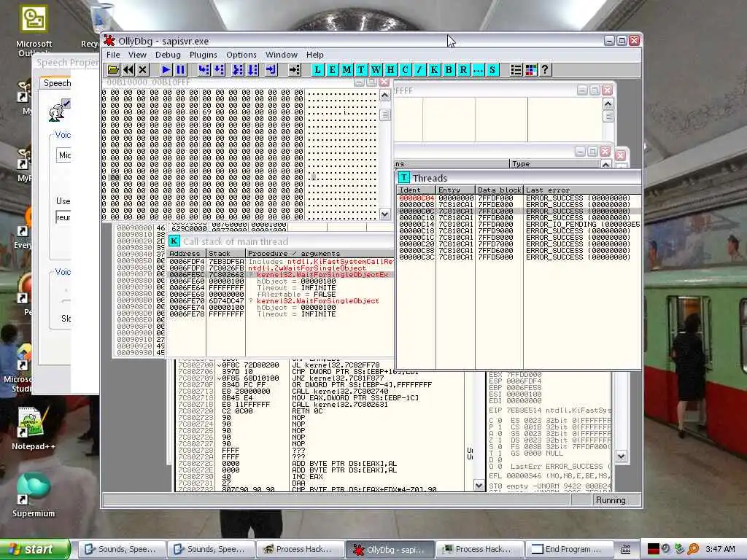Show References with R button
747x560 pixels.
463,70
